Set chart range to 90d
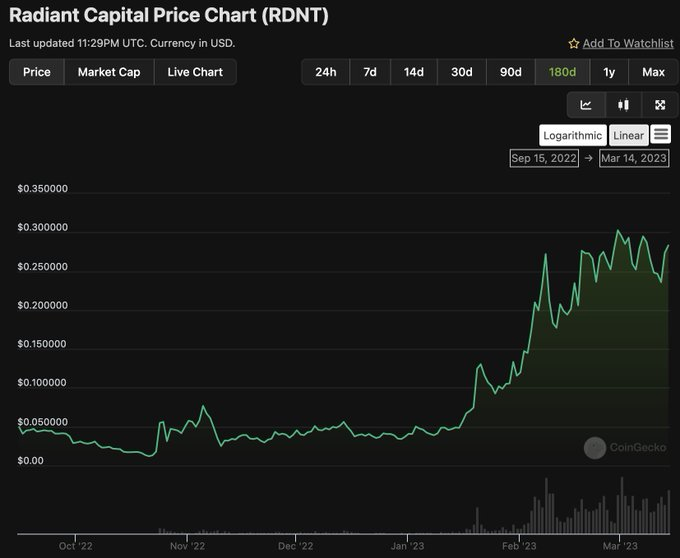 click(511, 72)
